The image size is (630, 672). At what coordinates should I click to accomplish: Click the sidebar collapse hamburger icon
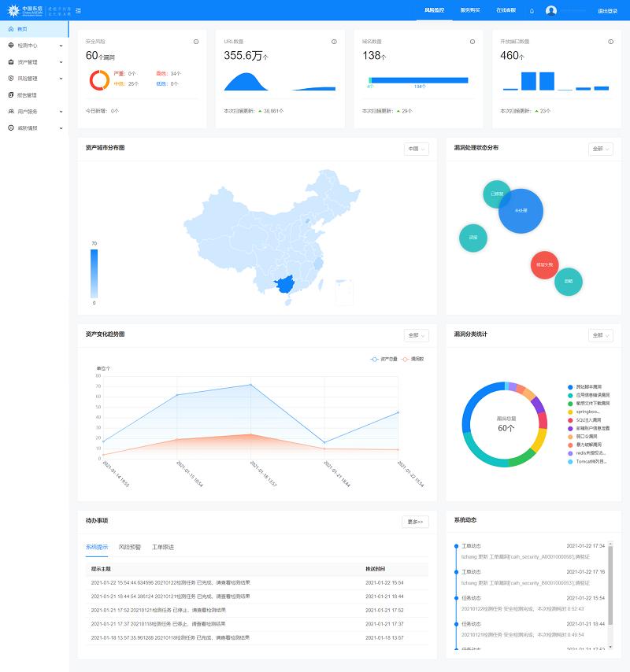(78, 11)
